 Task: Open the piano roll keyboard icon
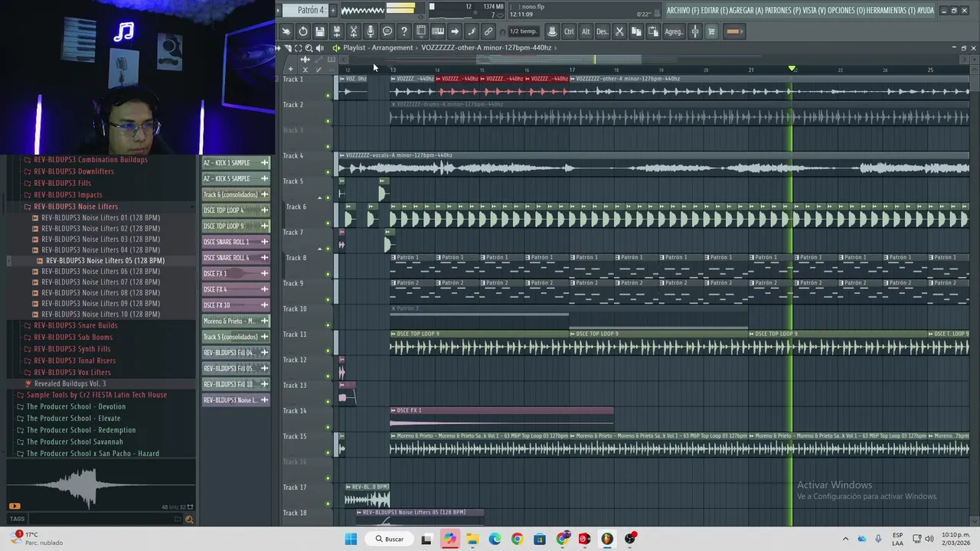pyautogui.click(x=438, y=31)
